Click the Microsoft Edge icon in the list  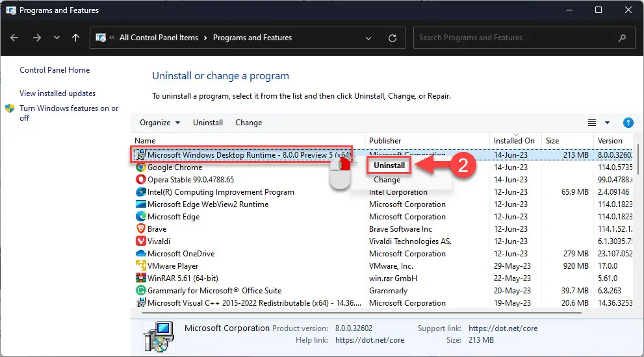pos(141,217)
